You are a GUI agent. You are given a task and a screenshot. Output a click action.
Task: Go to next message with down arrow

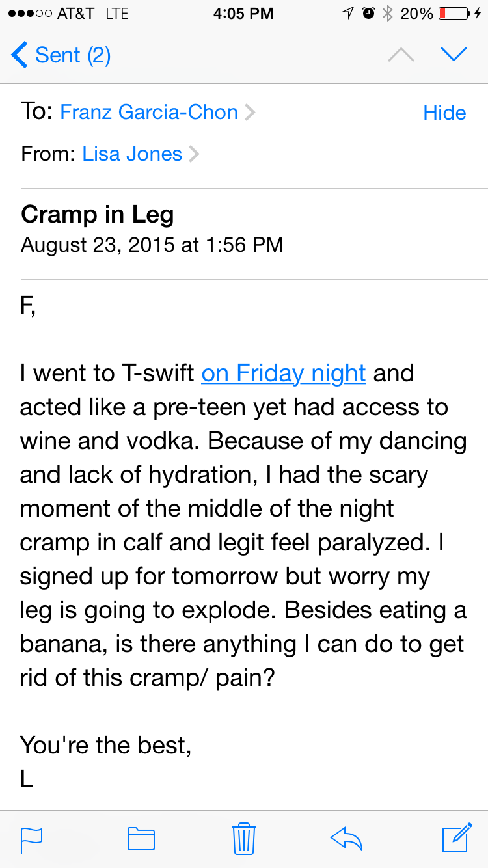(x=454, y=55)
